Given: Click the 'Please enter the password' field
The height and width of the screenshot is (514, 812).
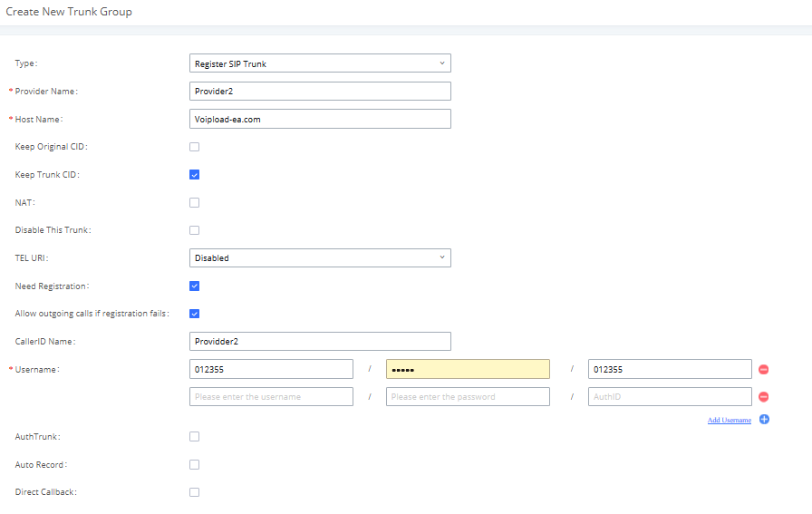Looking at the screenshot, I should click(x=469, y=396).
